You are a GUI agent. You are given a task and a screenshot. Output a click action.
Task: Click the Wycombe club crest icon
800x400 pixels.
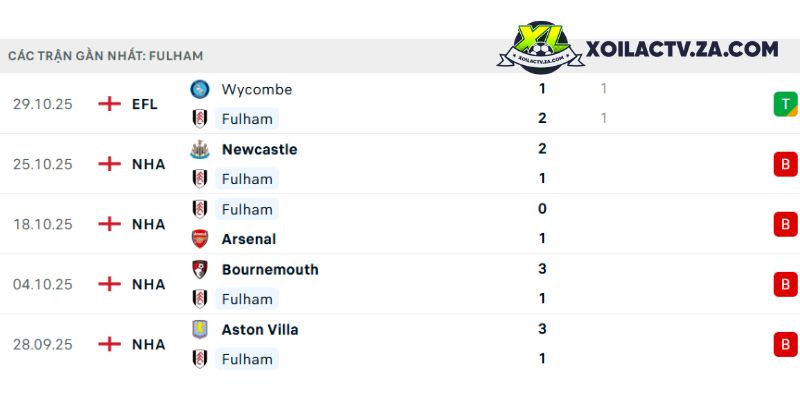199,89
